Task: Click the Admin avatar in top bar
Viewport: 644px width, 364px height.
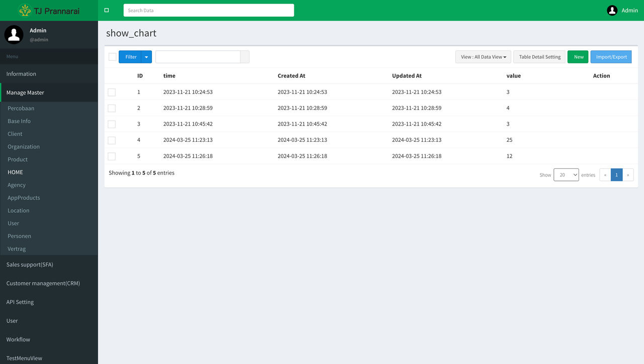Action: point(612,10)
